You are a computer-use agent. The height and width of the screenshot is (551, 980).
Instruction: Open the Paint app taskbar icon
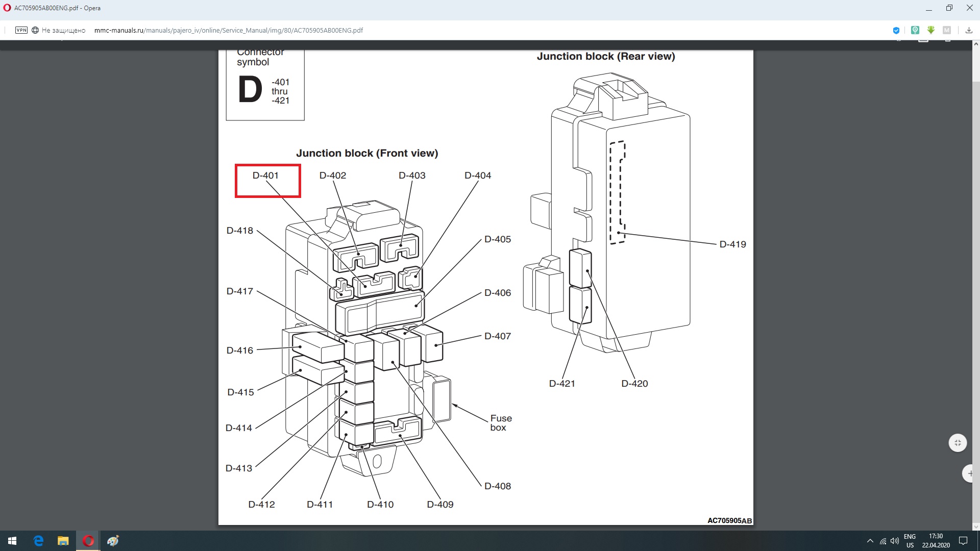click(x=113, y=541)
